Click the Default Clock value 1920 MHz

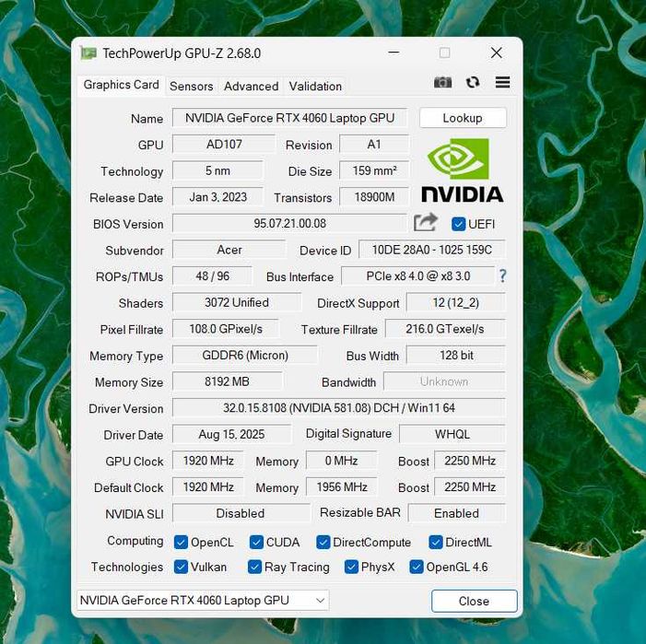pos(208,487)
